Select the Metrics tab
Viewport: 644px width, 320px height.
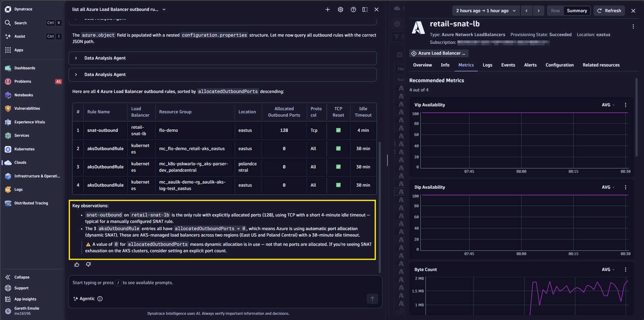tap(466, 65)
